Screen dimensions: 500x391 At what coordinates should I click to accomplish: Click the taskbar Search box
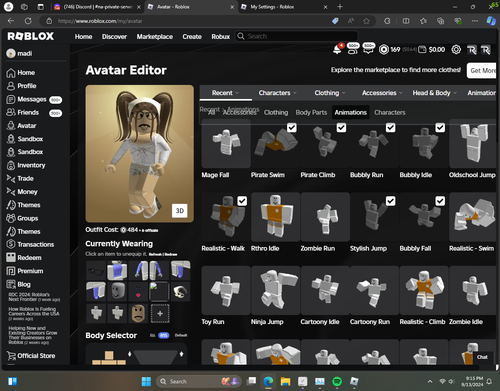[199, 381]
